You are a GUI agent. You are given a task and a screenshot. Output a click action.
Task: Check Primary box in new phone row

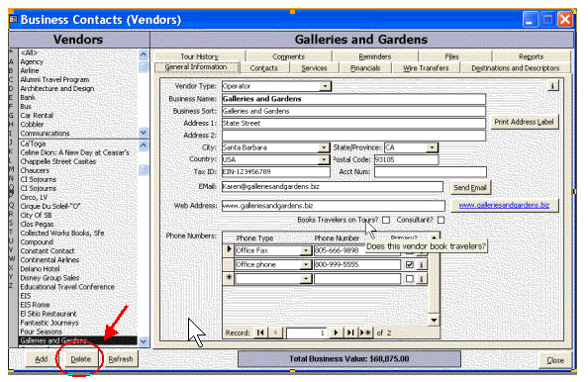pyautogui.click(x=410, y=279)
